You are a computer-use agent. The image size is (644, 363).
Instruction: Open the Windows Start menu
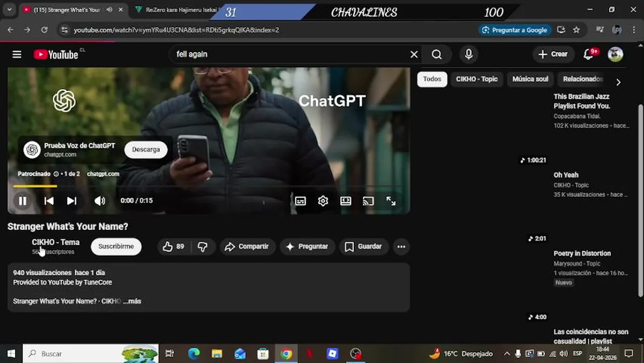[x=11, y=354]
